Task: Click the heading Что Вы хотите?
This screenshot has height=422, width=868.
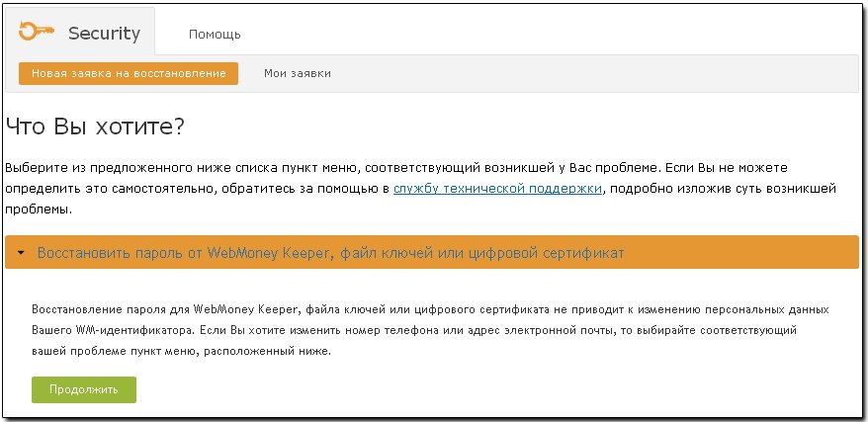Action: pyautogui.click(x=95, y=127)
